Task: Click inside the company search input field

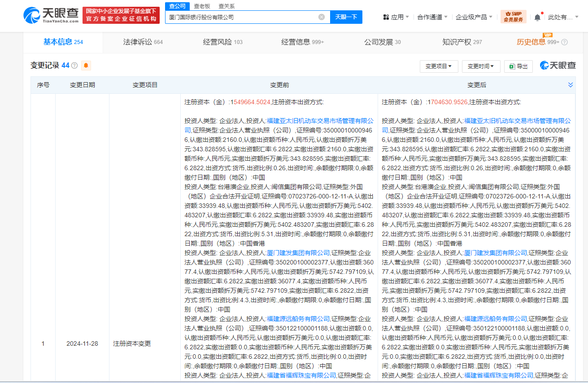Action: [x=247, y=17]
